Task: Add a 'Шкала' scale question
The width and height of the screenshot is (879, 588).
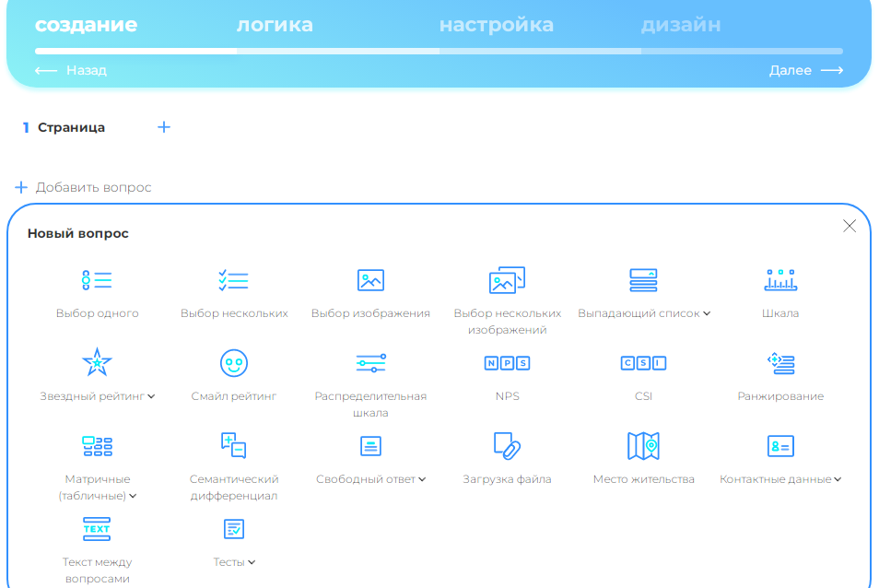Action: click(x=780, y=280)
